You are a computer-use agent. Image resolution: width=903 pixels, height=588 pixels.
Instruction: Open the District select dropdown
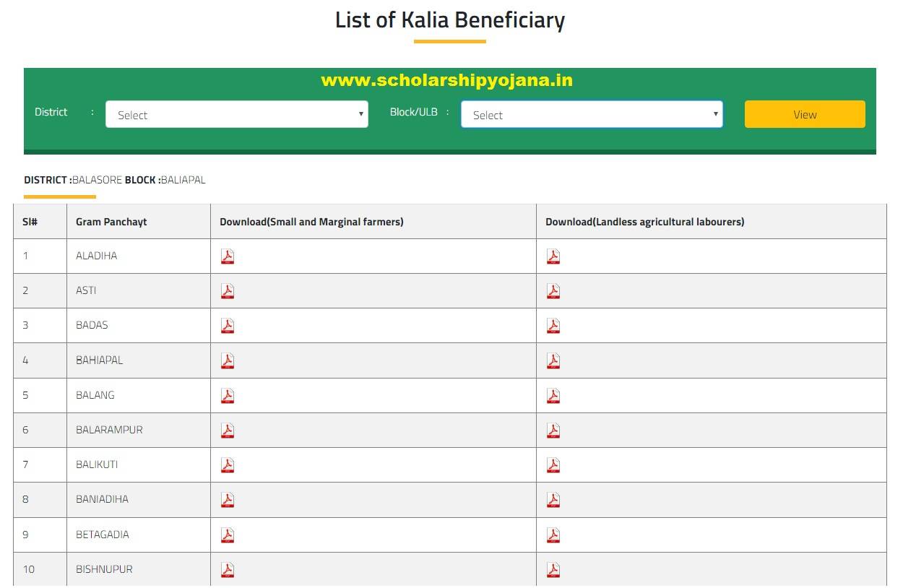[236, 114]
